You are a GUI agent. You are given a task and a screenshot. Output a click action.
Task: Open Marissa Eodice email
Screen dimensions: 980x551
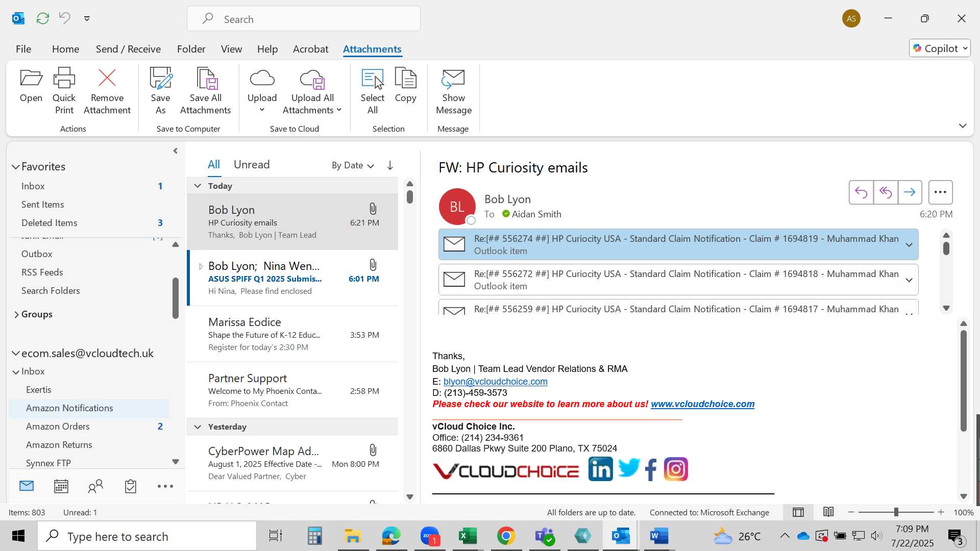pyautogui.click(x=292, y=334)
